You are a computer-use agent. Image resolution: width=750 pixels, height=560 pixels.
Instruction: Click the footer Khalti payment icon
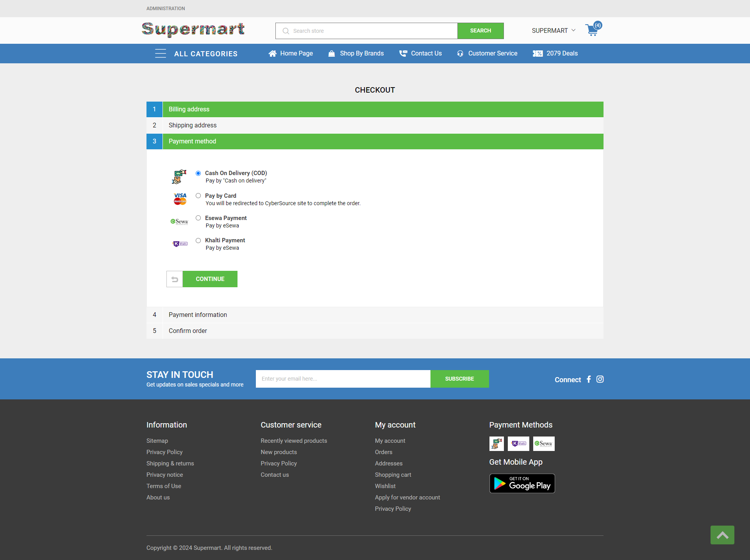(x=518, y=444)
